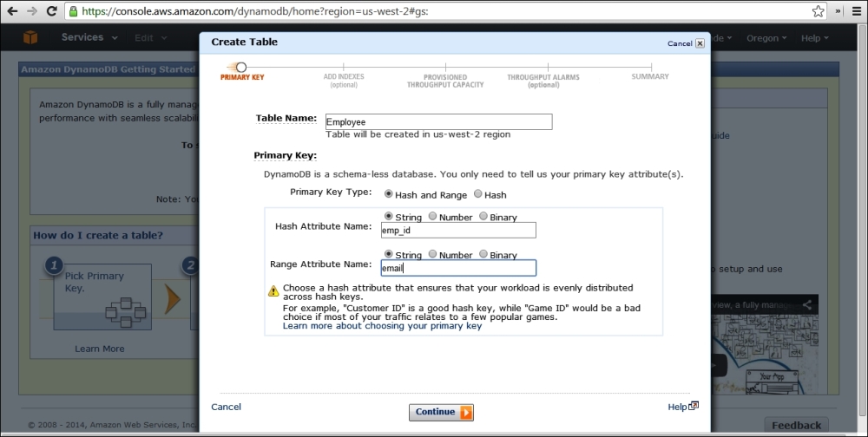Click the green padlock security icon

pyautogui.click(x=73, y=11)
